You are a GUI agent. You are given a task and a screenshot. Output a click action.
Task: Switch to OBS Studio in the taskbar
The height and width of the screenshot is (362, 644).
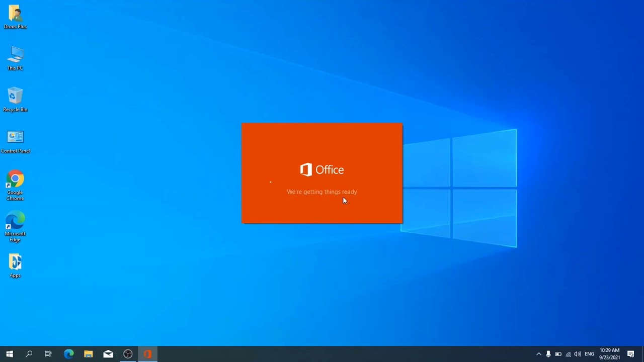[x=128, y=354]
